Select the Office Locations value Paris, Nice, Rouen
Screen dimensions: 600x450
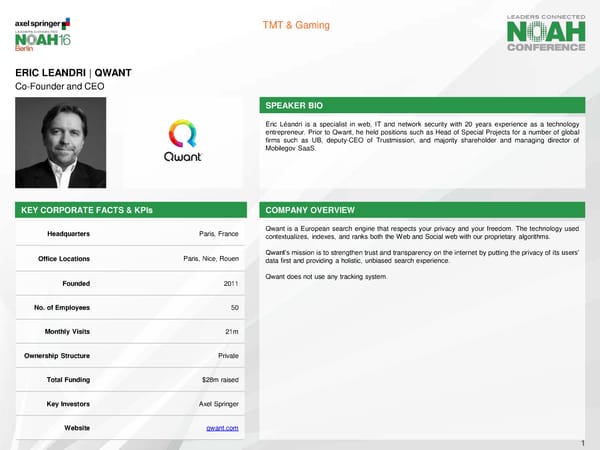click(211, 259)
